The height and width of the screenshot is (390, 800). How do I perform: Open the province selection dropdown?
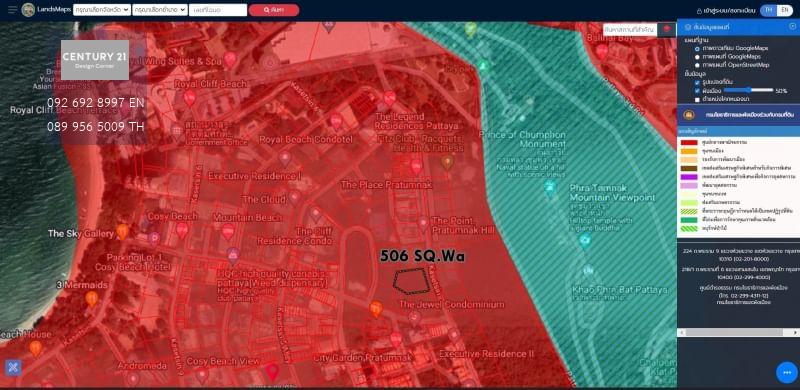(102, 10)
